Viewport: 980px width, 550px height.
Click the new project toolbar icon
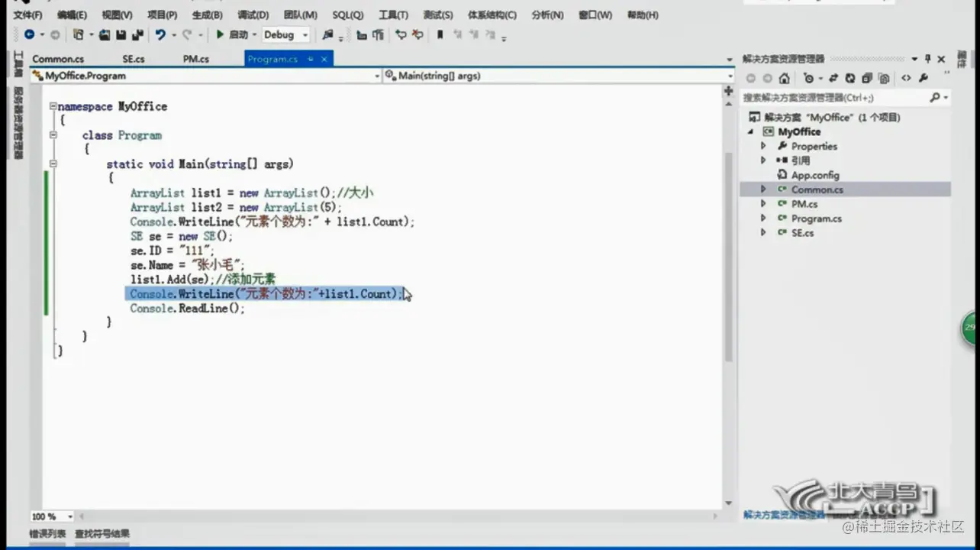pos(78,34)
